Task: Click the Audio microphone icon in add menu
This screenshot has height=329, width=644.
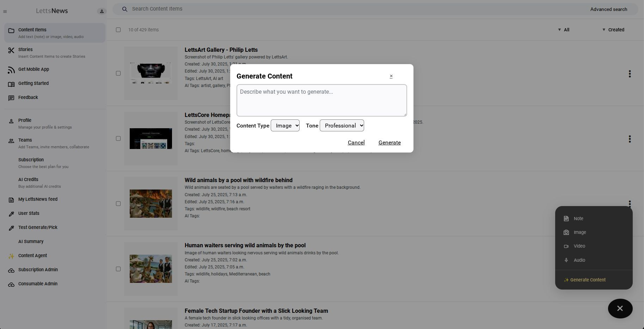Action: pyautogui.click(x=566, y=260)
